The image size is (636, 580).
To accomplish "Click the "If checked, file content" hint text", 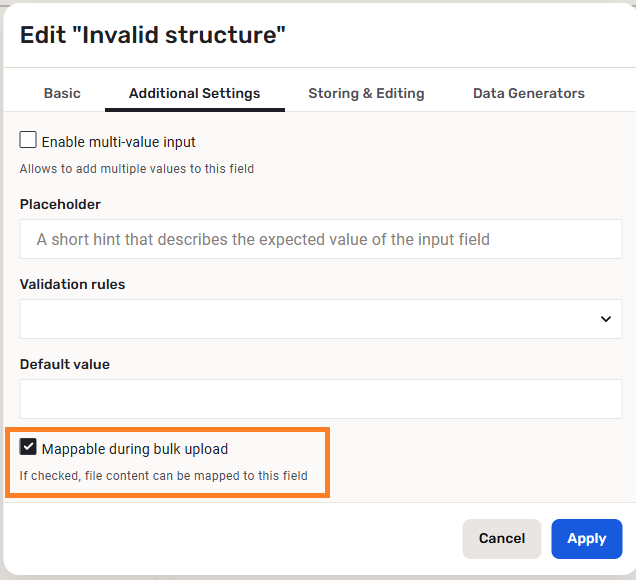I will [163, 476].
